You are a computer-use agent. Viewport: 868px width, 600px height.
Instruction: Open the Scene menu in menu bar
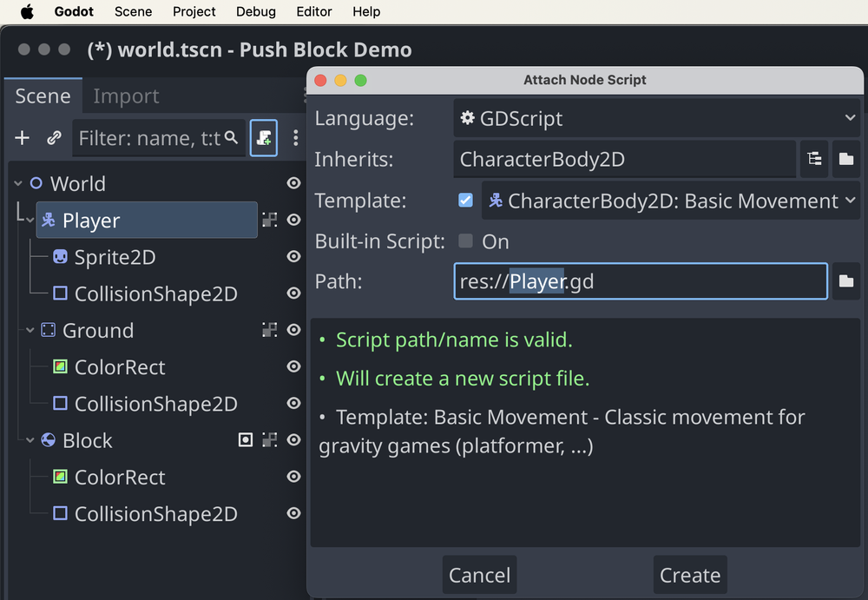(133, 11)
